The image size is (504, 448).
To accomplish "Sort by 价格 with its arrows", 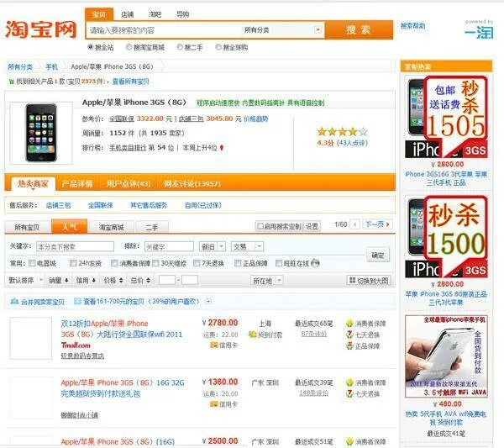I will click(113, 281).
